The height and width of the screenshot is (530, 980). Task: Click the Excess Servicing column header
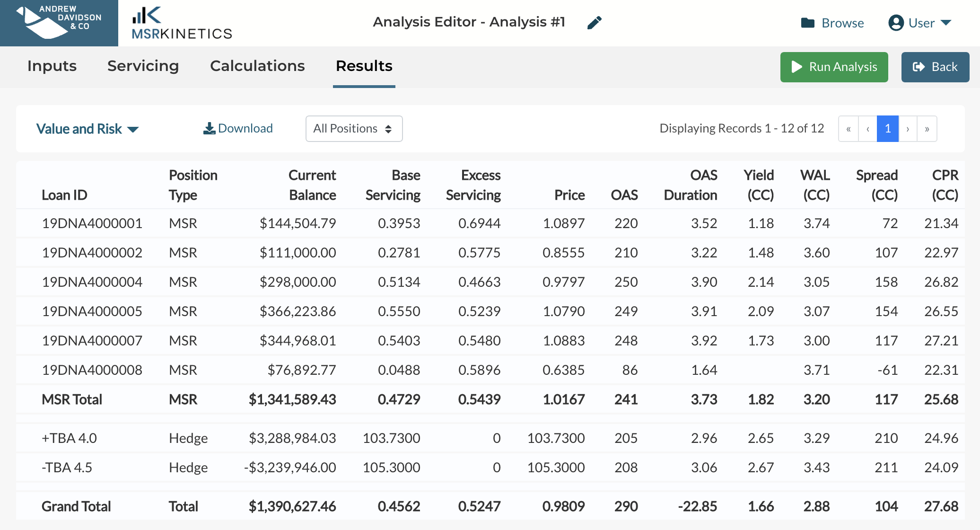(473, 185)
